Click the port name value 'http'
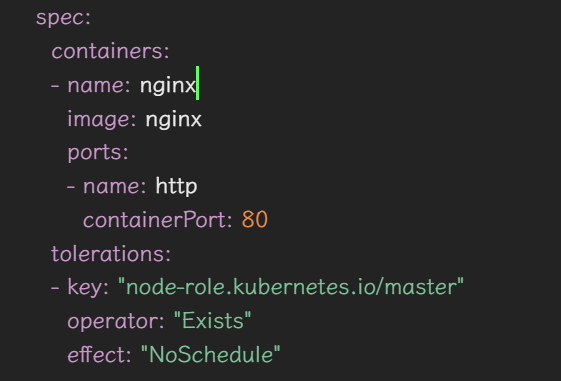 (176, 186)
